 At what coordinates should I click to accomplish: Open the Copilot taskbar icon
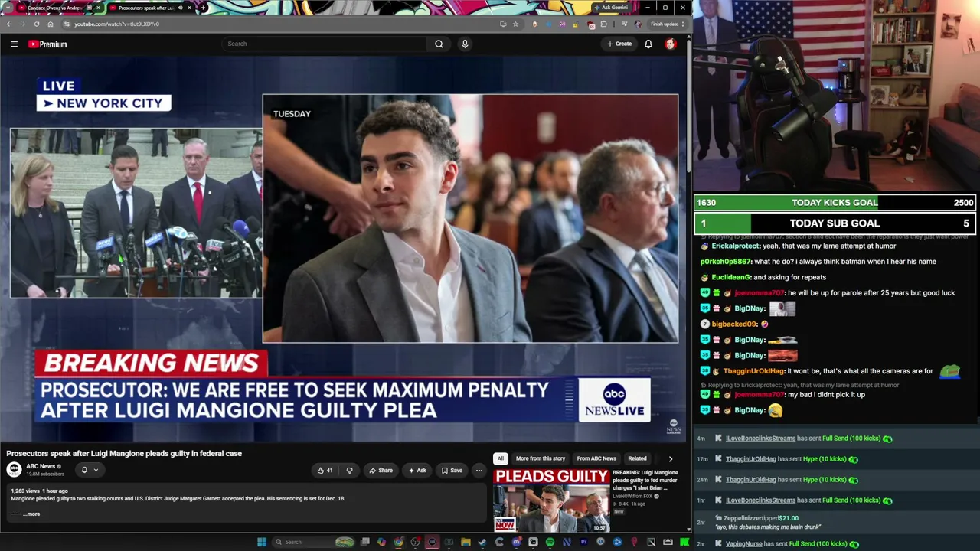[381, 542]
